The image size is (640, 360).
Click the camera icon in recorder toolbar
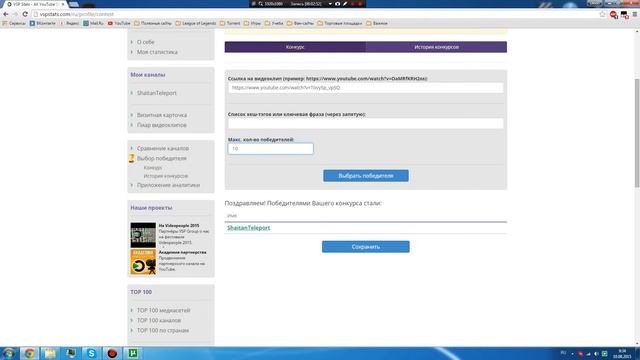tap(338, 4)
